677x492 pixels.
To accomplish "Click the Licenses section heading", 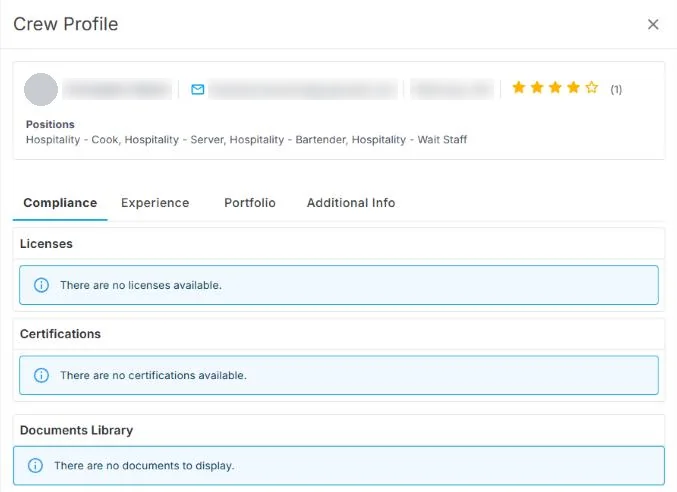I will [46, 244].
